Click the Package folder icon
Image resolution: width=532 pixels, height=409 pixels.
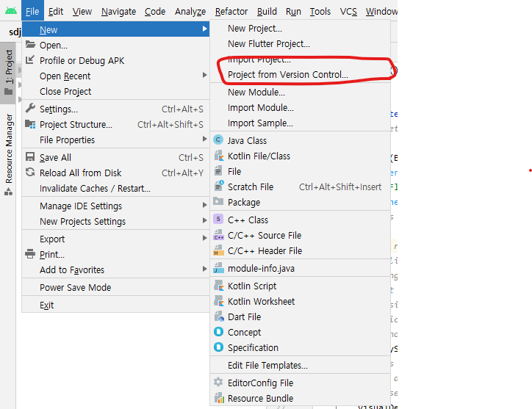tap(218, 201)
